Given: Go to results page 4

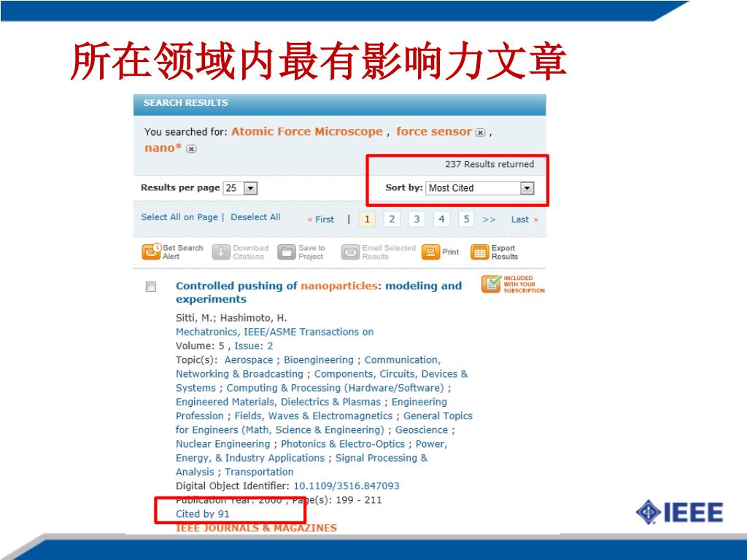Looking at the screenshot, I should click(x=441, y=219).
